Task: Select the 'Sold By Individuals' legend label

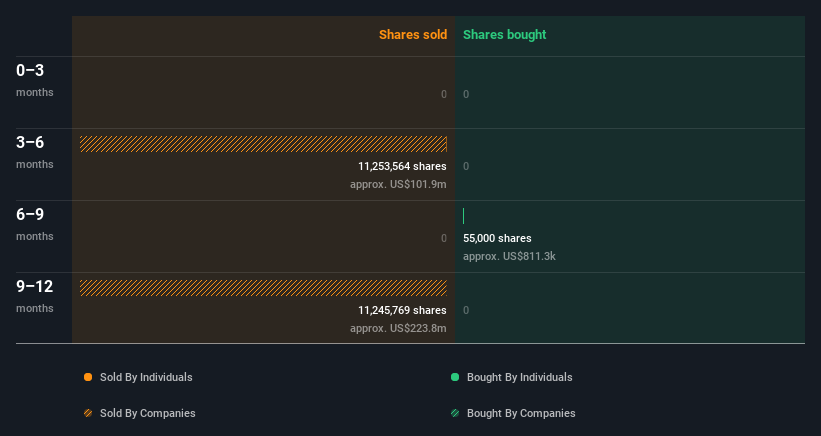Action: (146, 377)
